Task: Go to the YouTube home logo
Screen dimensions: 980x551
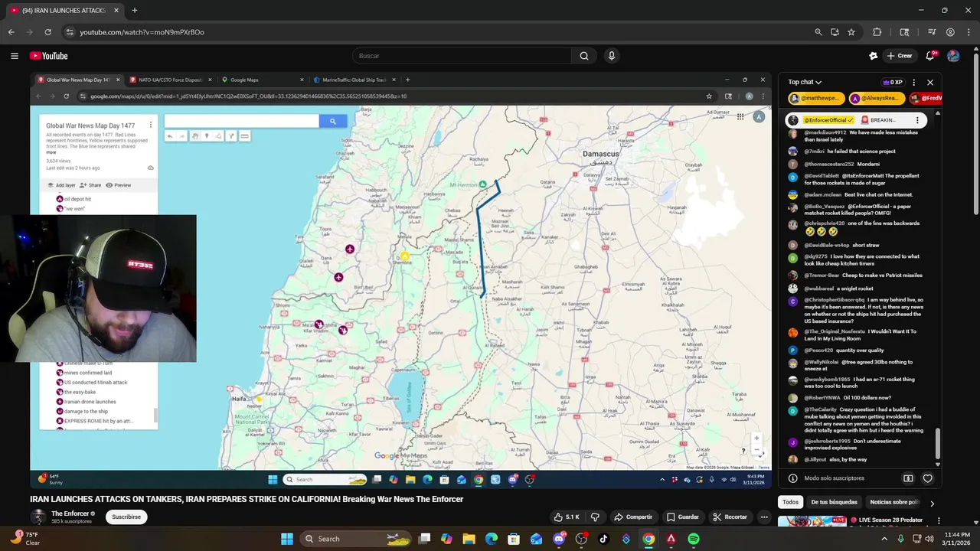Action: [x=49, y=56]
